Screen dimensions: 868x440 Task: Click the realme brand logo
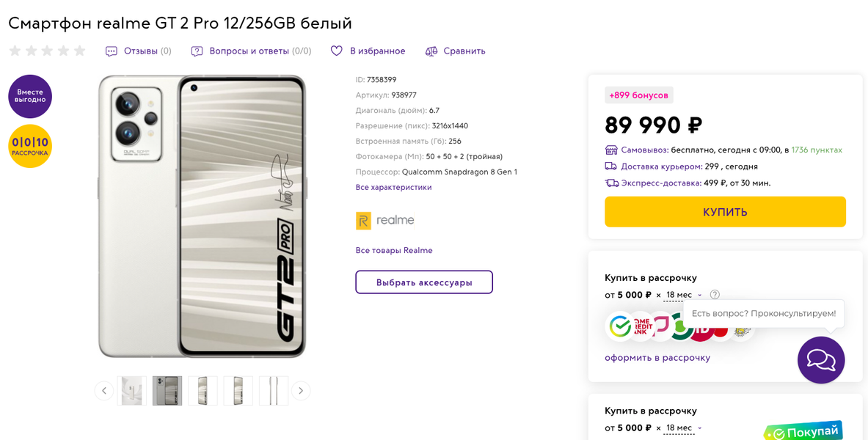point(385,220)
